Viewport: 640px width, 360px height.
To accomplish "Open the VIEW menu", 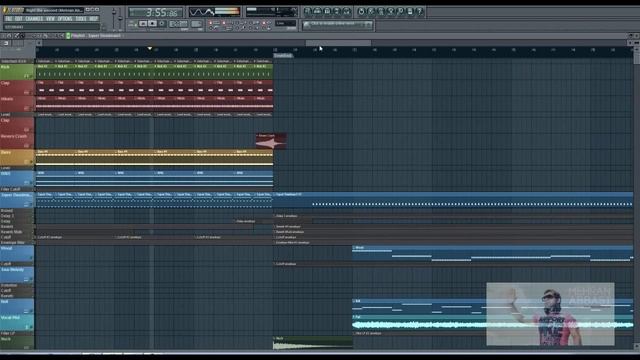I will tap(50, 19).
